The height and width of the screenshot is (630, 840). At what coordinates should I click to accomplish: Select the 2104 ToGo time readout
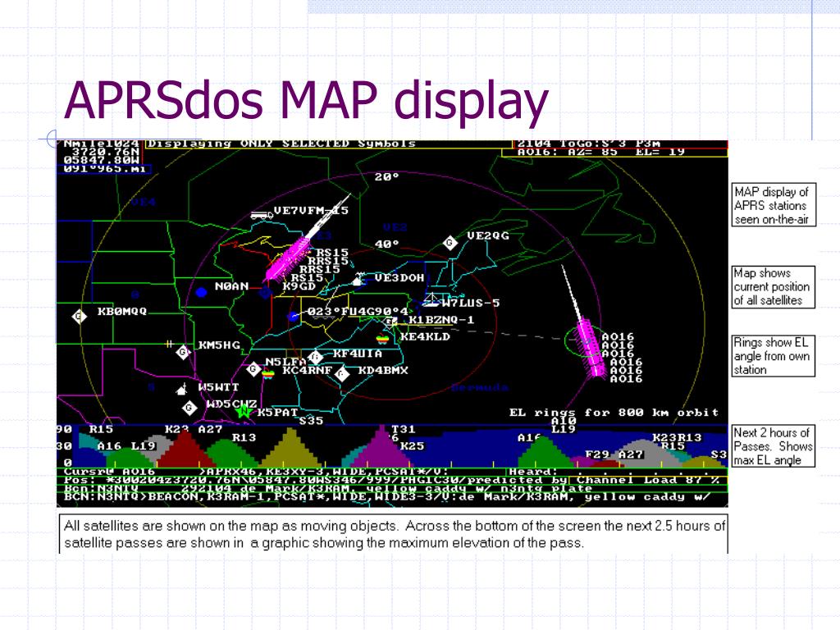coord(588,144)
